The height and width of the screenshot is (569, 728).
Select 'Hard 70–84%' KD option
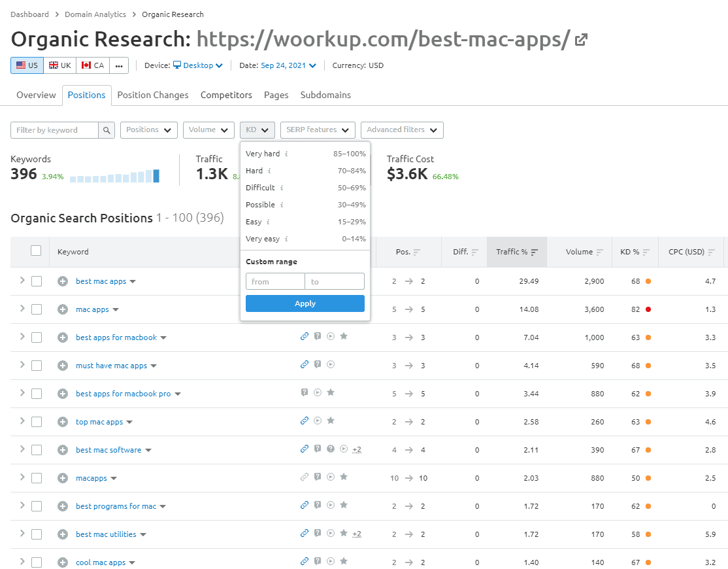pos(305,171)
